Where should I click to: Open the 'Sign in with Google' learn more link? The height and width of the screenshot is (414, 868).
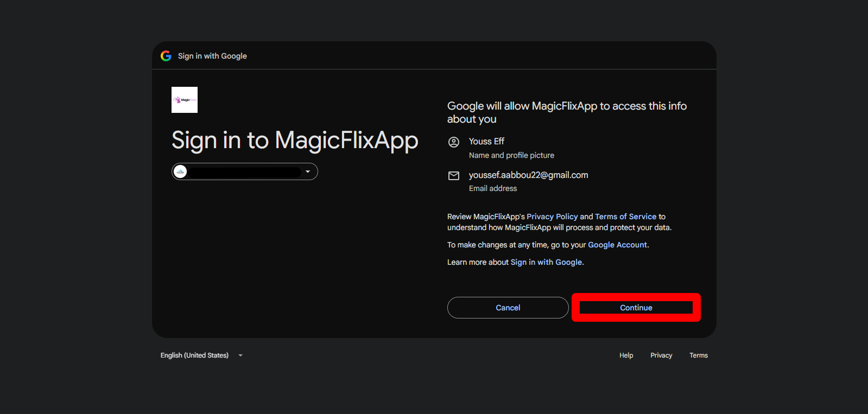pos(546,262)
